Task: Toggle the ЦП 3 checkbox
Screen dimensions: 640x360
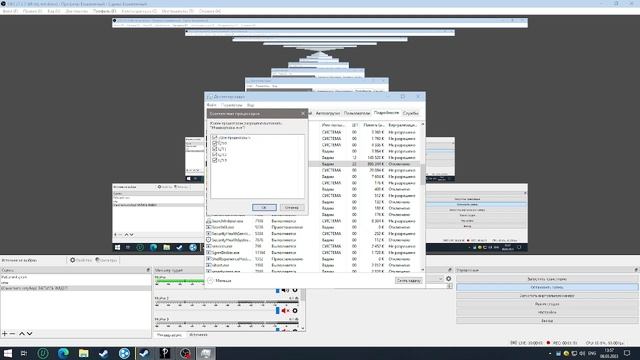Action: point(215,160)
